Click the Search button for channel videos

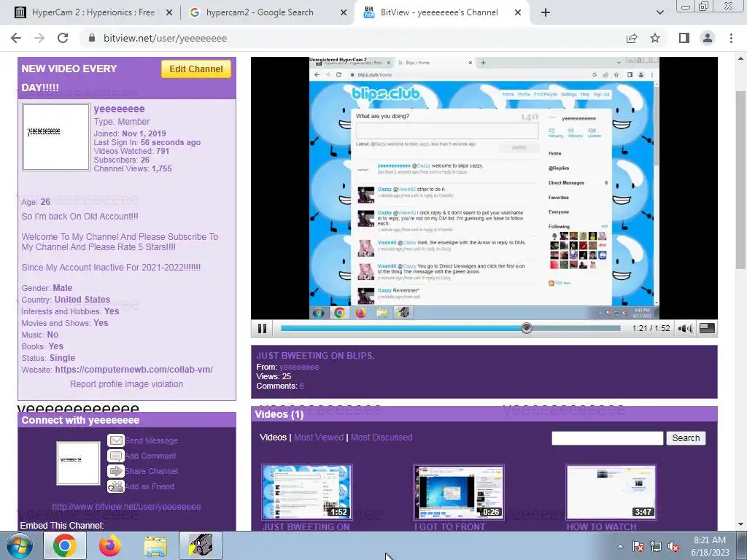click(x=686, y=438)
